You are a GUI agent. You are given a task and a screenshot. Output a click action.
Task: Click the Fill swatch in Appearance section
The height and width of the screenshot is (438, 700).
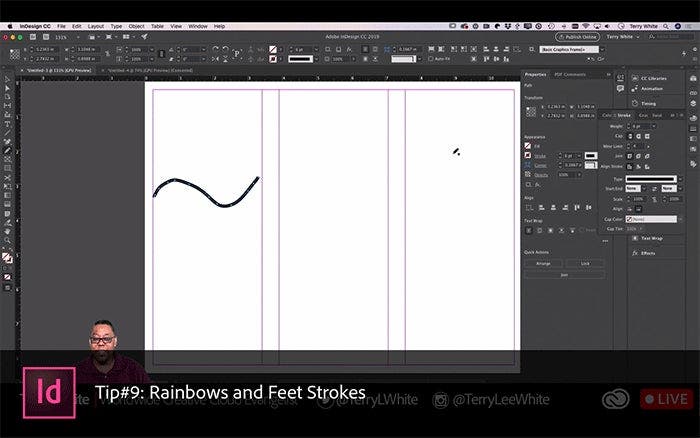click(528, 146)
